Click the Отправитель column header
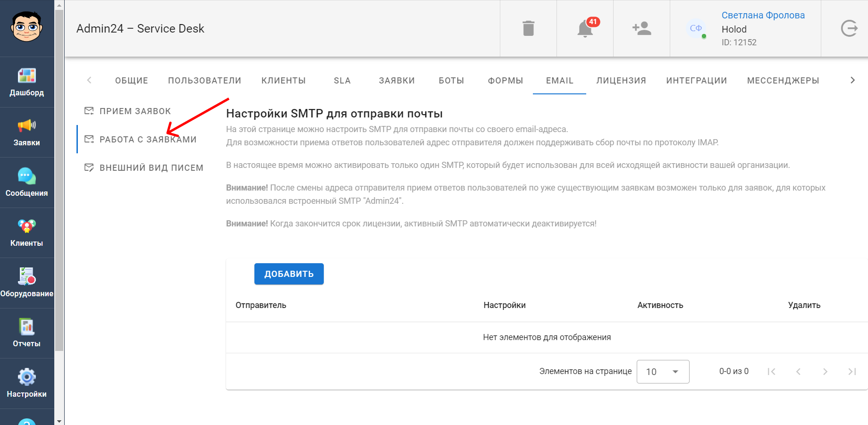 pos(261,305)
